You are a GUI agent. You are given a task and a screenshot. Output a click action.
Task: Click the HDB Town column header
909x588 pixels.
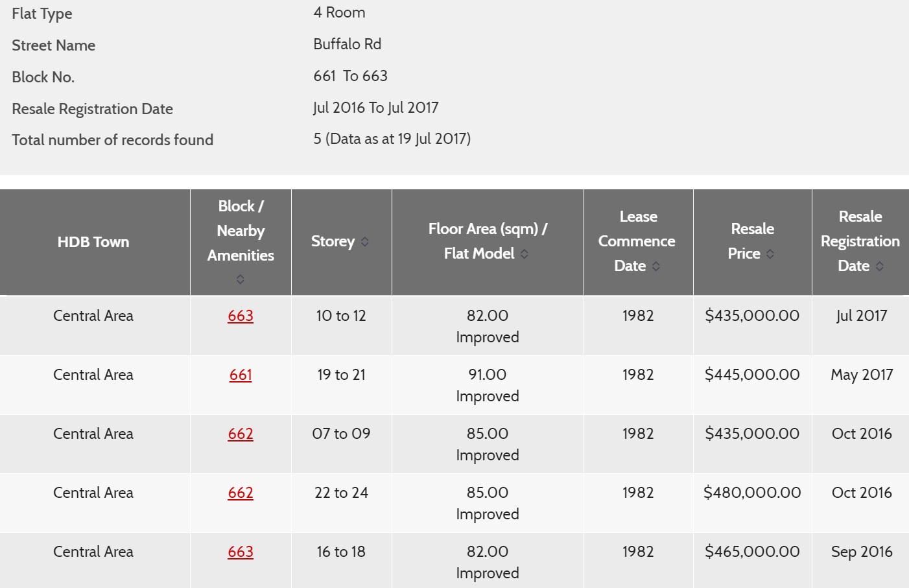93,242
